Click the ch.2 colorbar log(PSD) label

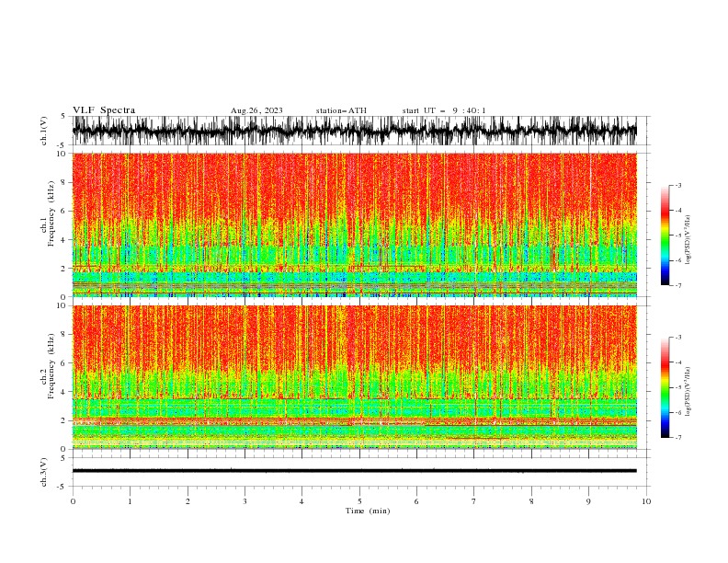pyautogui.click(x=688, y=392)
